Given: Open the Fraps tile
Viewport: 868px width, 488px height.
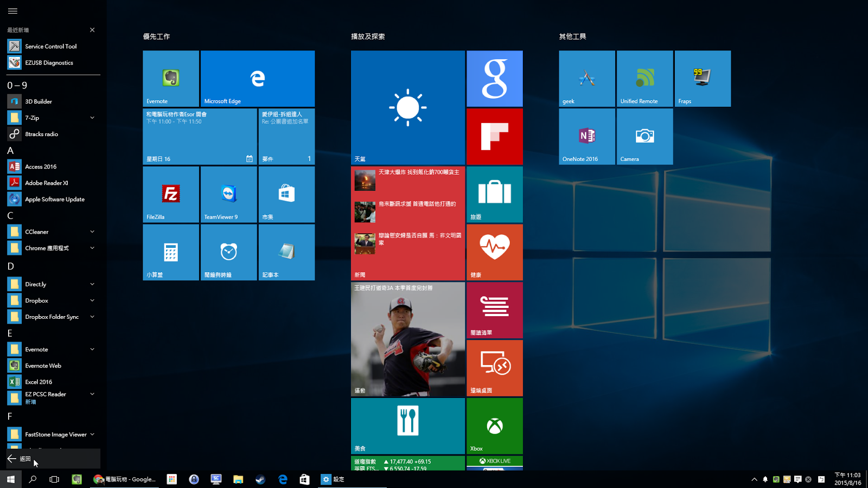Looking at the screenshot, I should point(703,79).
